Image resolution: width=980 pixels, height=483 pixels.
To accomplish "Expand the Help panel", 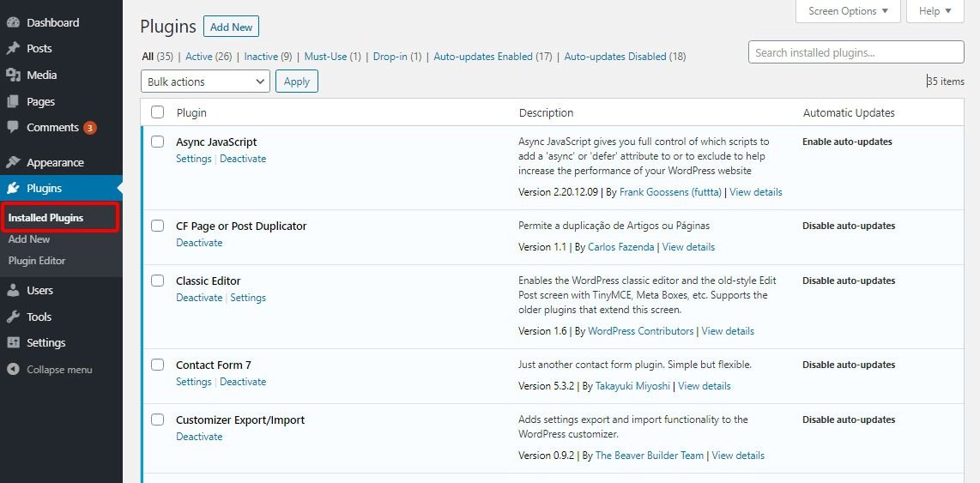I will coord(935,10).
